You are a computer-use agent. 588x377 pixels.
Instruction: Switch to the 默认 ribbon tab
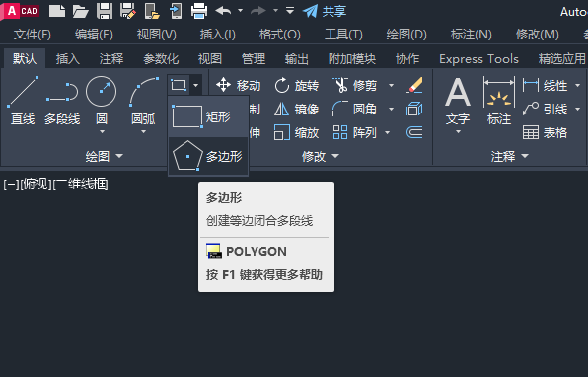tap(25, 58)
